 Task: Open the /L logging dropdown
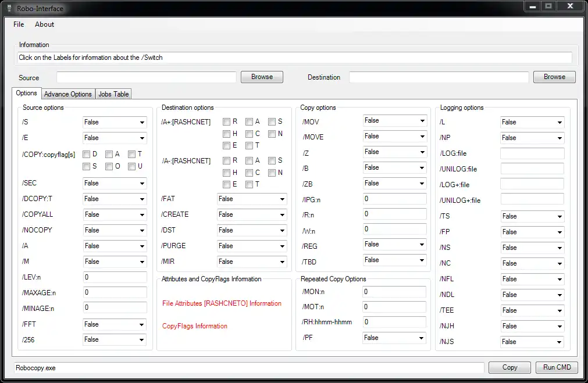532,122
